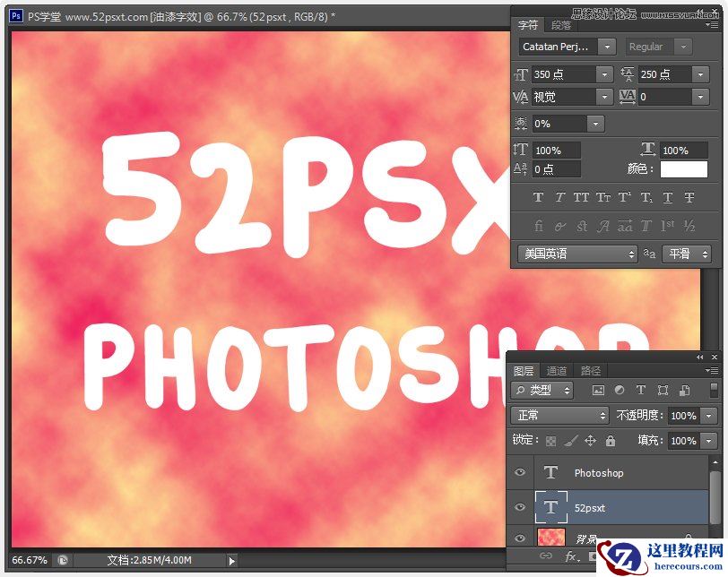728x577 pixels.
Task: Click the filter for type layers icon
Action: pyautogui.click(x=641, y=389)
